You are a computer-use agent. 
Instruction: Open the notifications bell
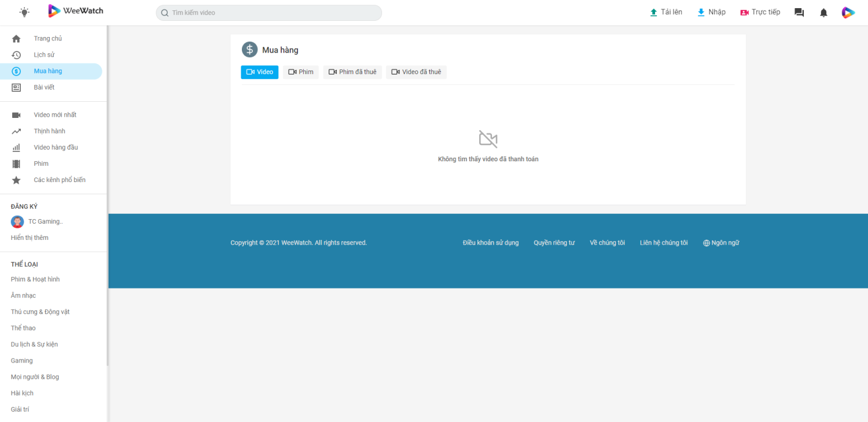823,13
